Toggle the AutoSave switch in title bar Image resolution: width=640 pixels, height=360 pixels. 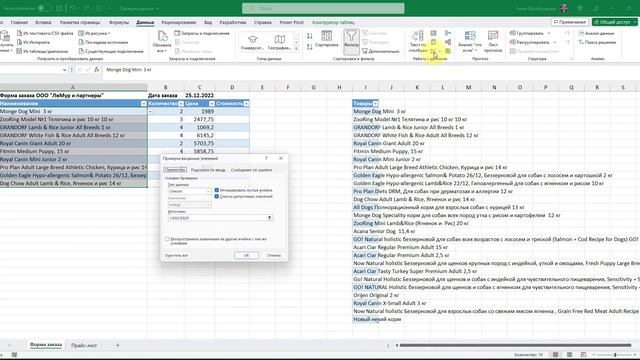44,8
